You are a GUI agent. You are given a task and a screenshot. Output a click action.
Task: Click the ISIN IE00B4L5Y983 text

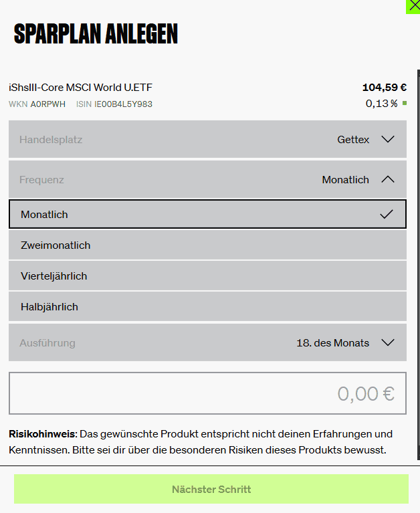tap(114, 104)
